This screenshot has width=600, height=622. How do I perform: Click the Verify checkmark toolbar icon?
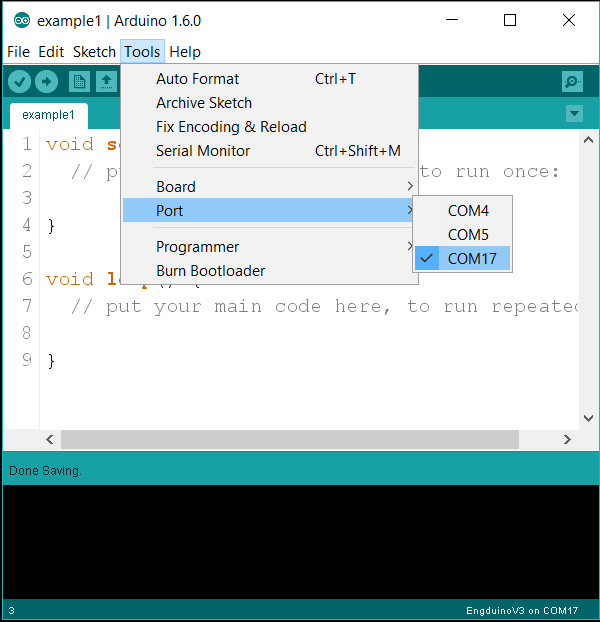click(19, 82)
